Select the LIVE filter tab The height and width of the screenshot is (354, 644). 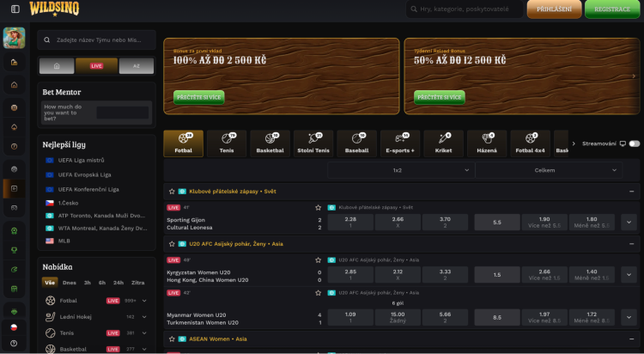coord(96,66)
